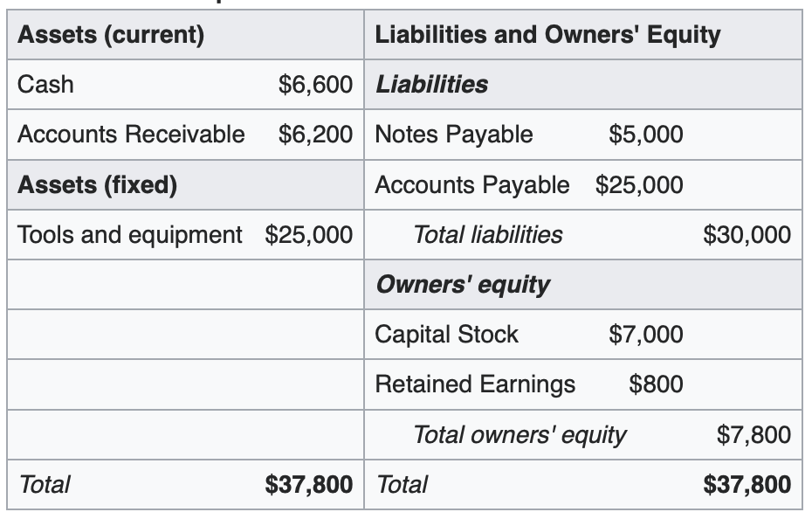The height and width of the screenshot is (519, 812).
Task: Click the $6,200 receivable amount
Action: [x=315, y=135]
